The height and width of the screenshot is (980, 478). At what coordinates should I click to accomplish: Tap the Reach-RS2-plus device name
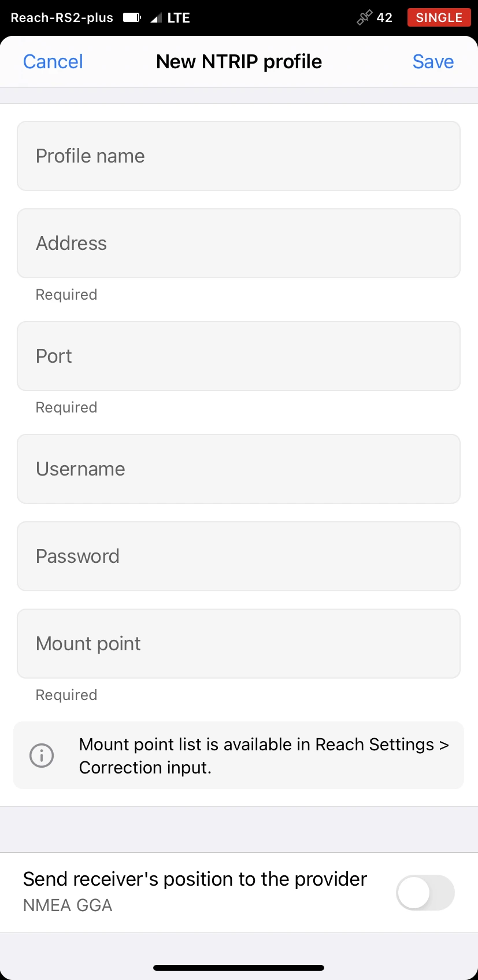click(x=62, y=18)
